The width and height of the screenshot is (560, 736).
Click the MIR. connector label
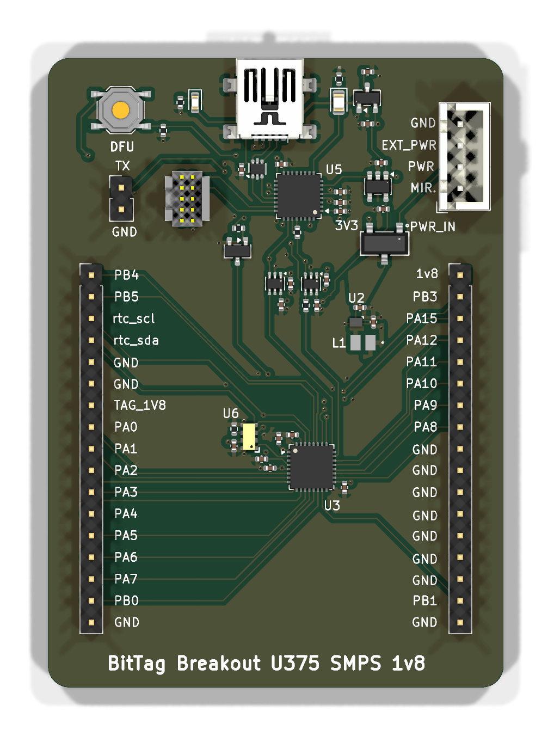(424, 188)
